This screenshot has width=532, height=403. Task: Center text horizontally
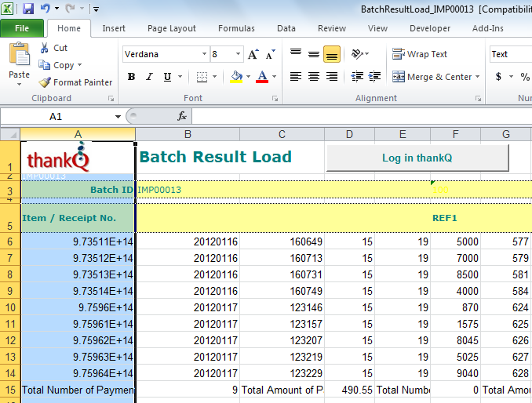[314, 77]
